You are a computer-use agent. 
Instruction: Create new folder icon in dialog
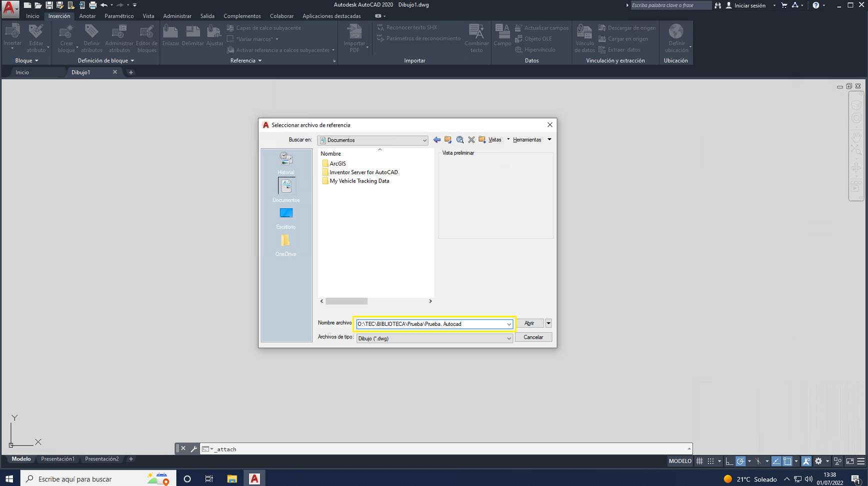tap(482, 140)
